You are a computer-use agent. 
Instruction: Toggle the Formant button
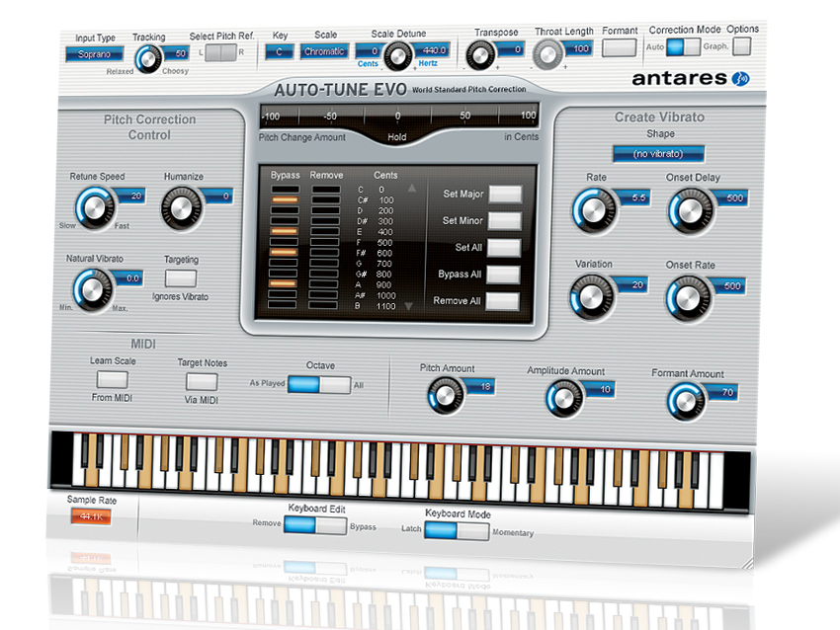(619, 47)
